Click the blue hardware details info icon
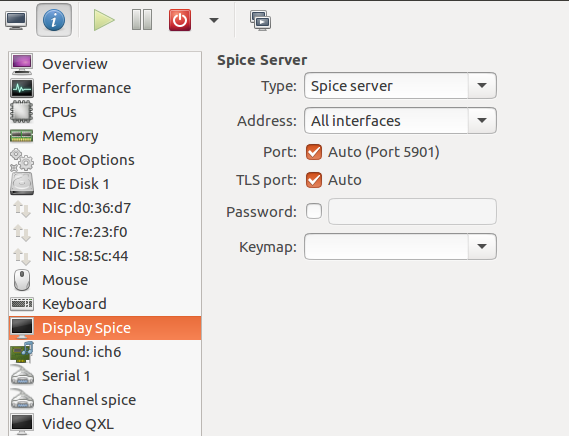Screen dimensions: 569x436 pyautogui.click(x=54, y=20)
